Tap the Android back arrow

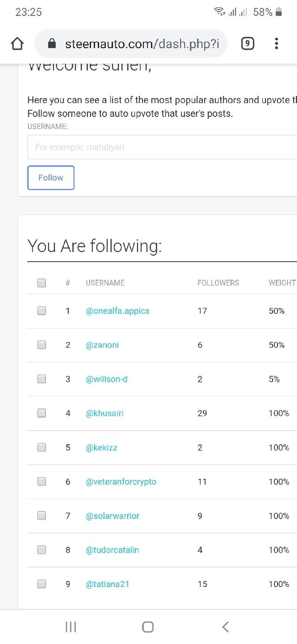226,627
